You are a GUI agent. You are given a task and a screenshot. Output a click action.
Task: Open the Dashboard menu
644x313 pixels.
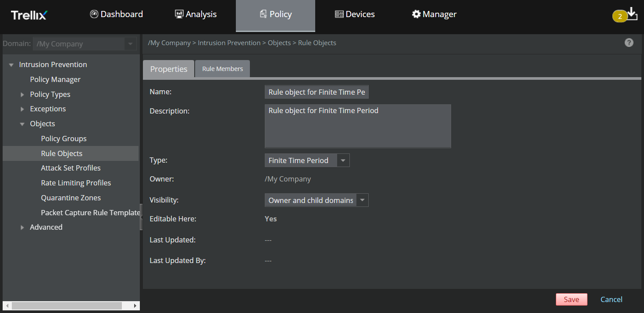click(117, 14)
